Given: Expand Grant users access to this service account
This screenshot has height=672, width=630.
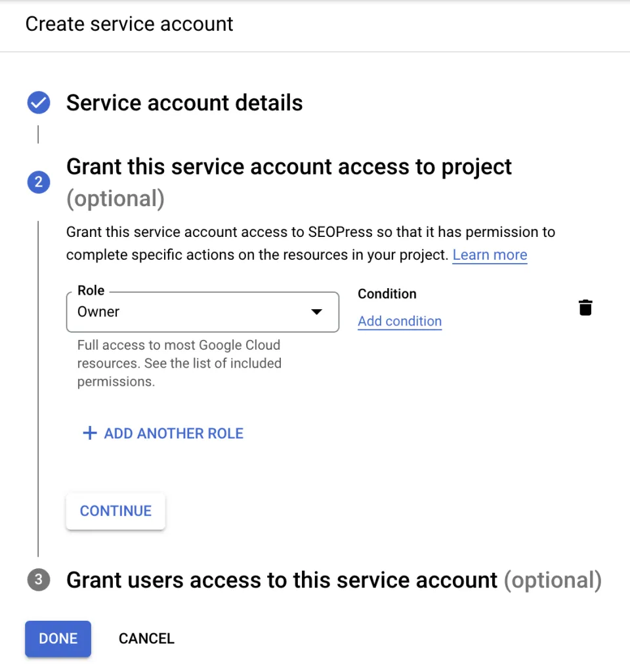Looking at the screenshot, I should [x=282, y=580].
